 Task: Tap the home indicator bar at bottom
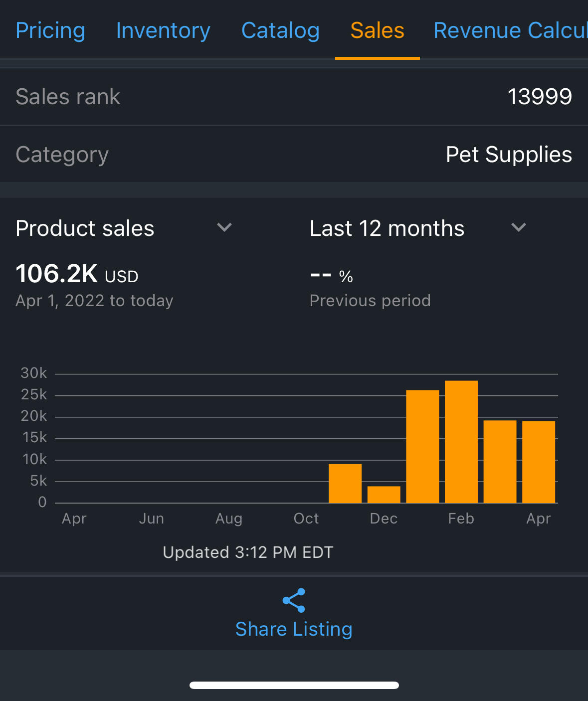pos(294,685)
